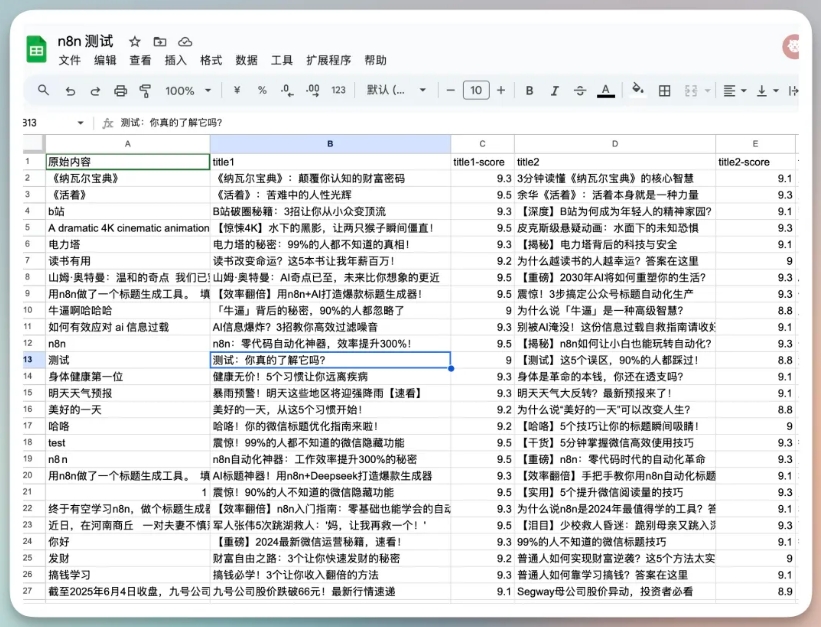Screen dimensions: 821x627
Task: Click the move-to-folder icon beside title
Action: coord(160,41)
